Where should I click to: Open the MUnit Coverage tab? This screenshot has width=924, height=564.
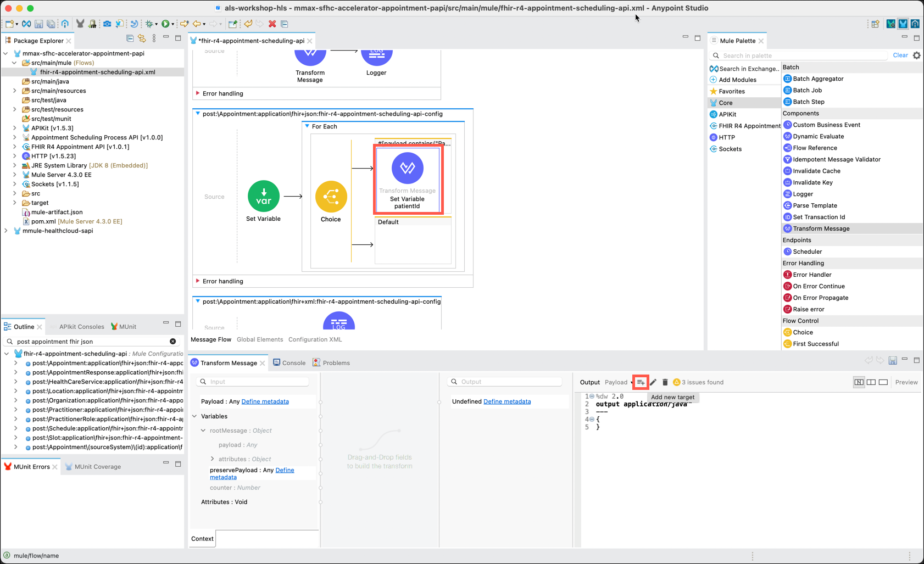click(x=93, y=467)
